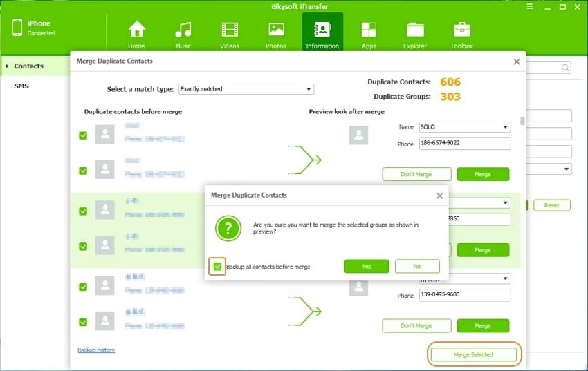Switch to the Photos section icon
The width and height of the screenshot is (588, 371).
pyautogui.click(x=276, y=30)
